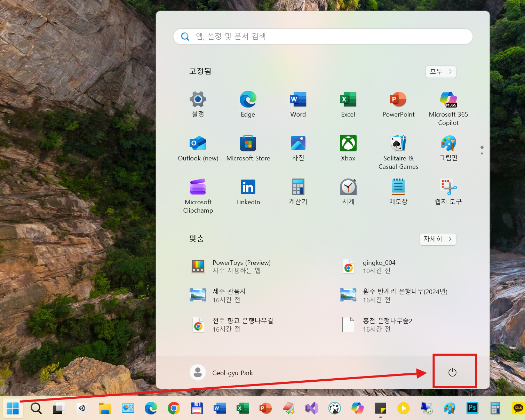The image size is (525, 420).
Task: Launch the pinned PowerPoint tile in Start menu
Action: [398, 104]
